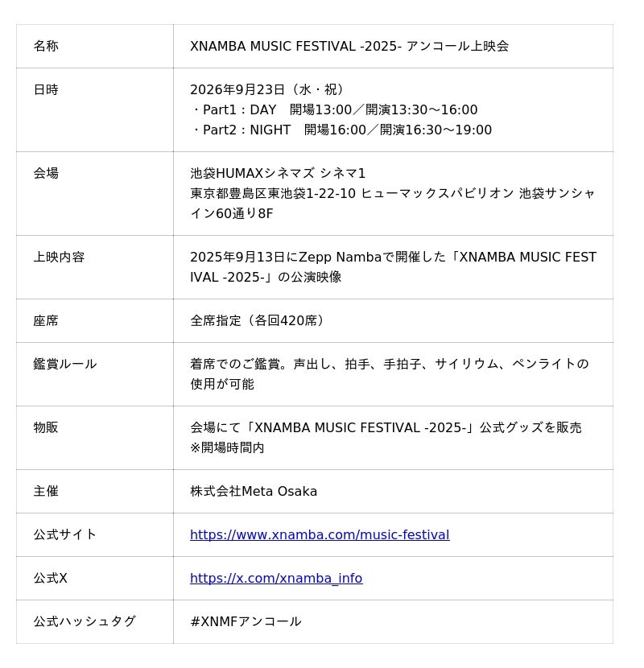The image size is (644, 668).
Task: Click the 名称 row label cell
Action: coord(95,47)
